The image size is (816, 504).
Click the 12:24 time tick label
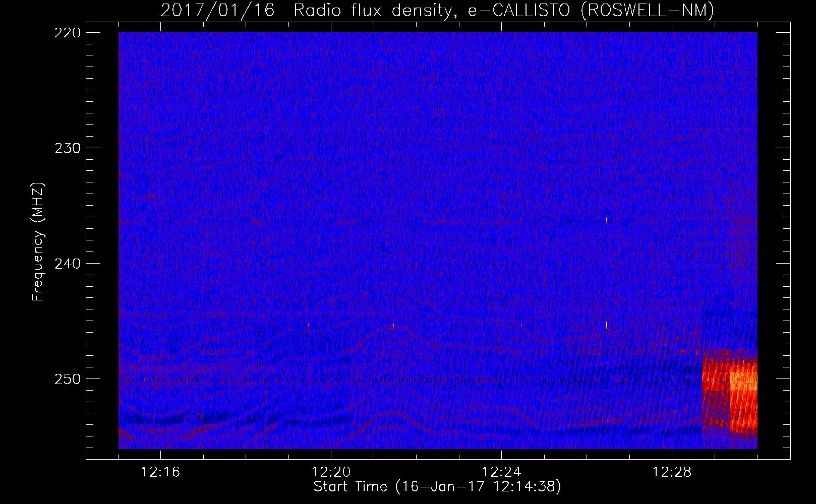click(501, 472)
